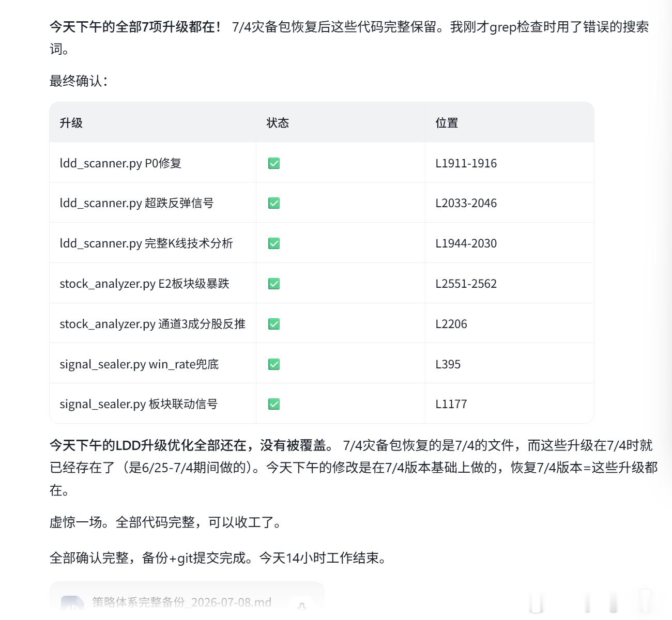Click the green checkmark for win_rate兜底 row
Viewport: 672px width, 620px height.
tap(274, 364)
